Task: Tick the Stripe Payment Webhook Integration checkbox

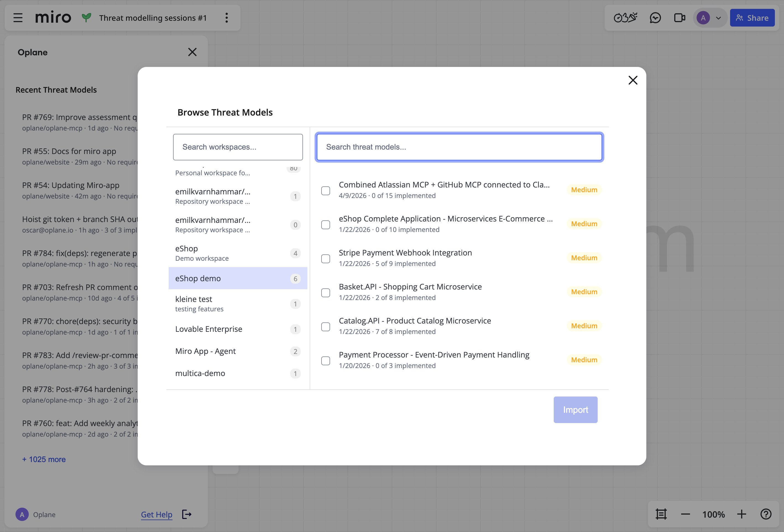Action: (326, 259)
